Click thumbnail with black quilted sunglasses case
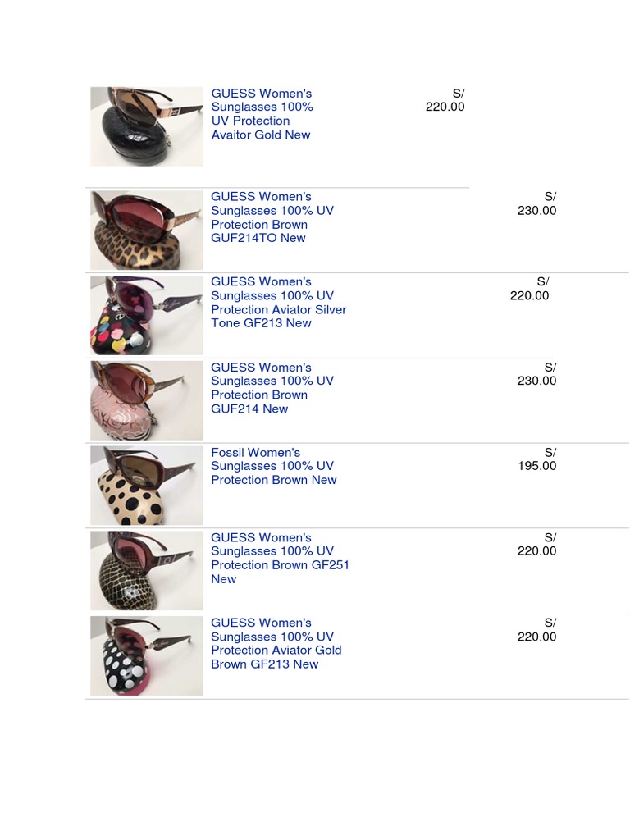The image size is (630, 840). pyautogui.click(x=147, y=126)
